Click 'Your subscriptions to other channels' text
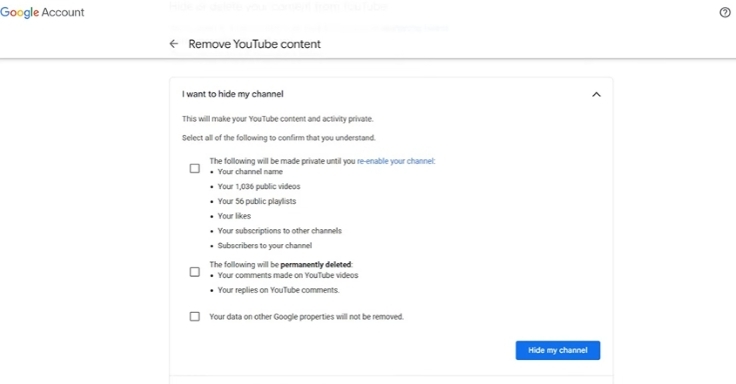The image size is (736, 384). 280,231
